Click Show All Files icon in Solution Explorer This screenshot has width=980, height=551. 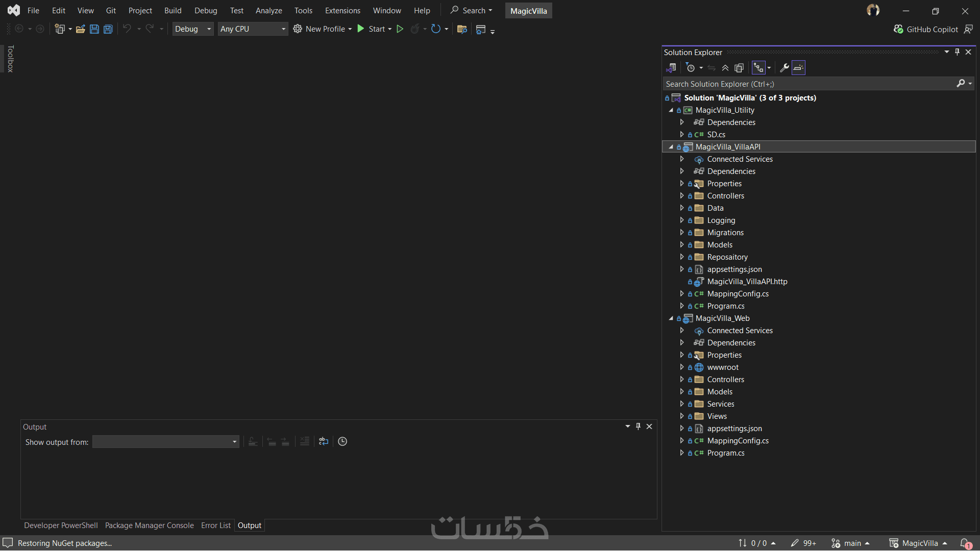click(739, 68)
